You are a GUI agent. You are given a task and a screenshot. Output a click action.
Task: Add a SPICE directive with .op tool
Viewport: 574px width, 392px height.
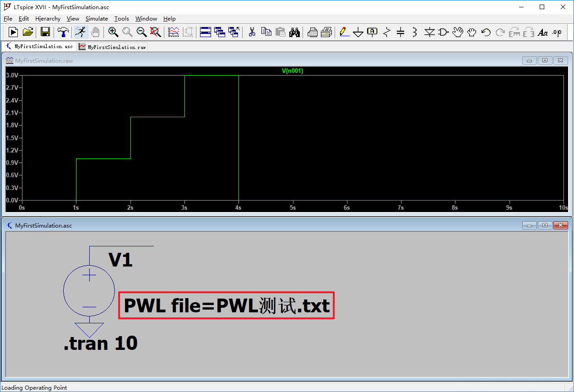[557, 32]
